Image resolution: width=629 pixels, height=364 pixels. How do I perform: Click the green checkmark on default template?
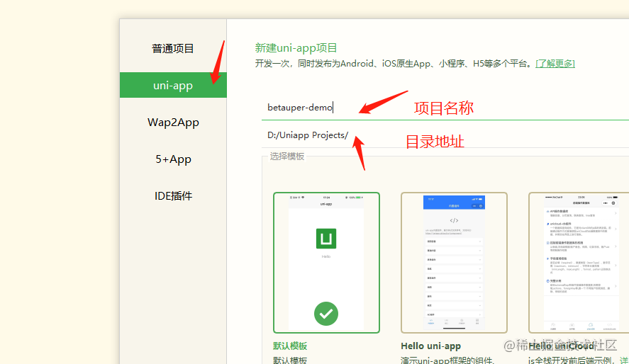click(x=326, y=314)
